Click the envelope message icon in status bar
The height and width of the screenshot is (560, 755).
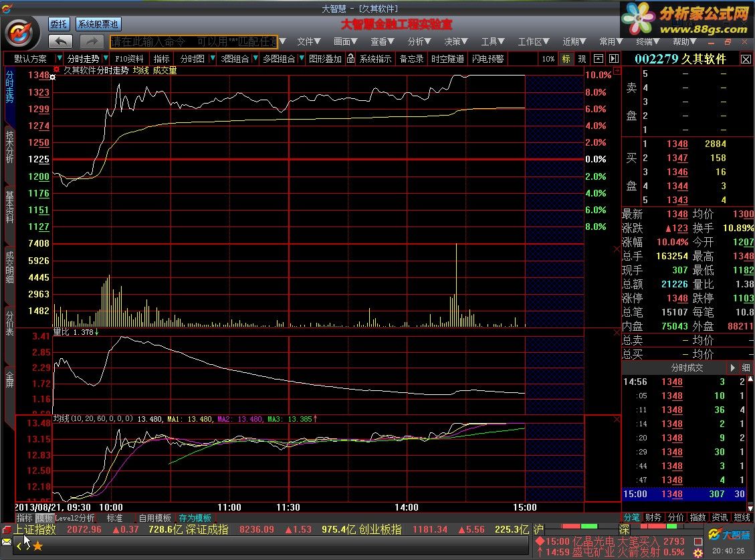pyautogui.click(x=6, y=542)
